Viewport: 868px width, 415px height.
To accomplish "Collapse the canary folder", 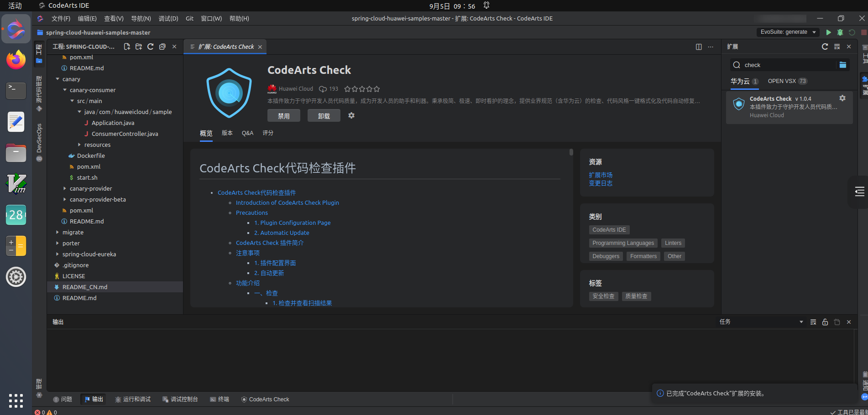I will (x=58, y=79).
